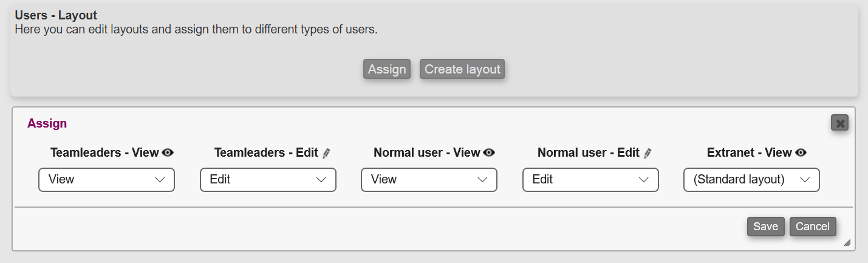This screenshot has width=868, height=263.
Task: Grab the resize handle in the panel corner
Action: click(x=847, y=242)
